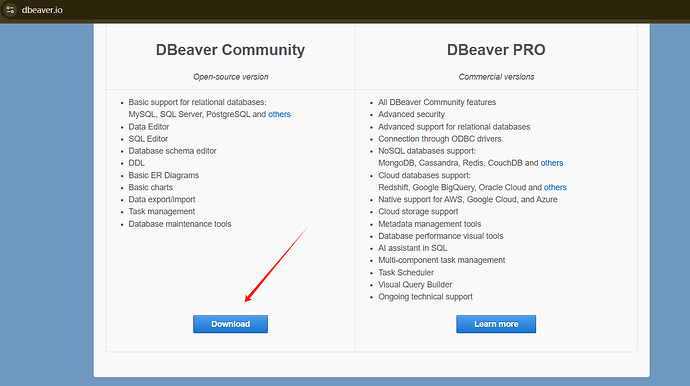
Task: Click the 'Commercial versions' subtitle
Action: tap(496, 77)
